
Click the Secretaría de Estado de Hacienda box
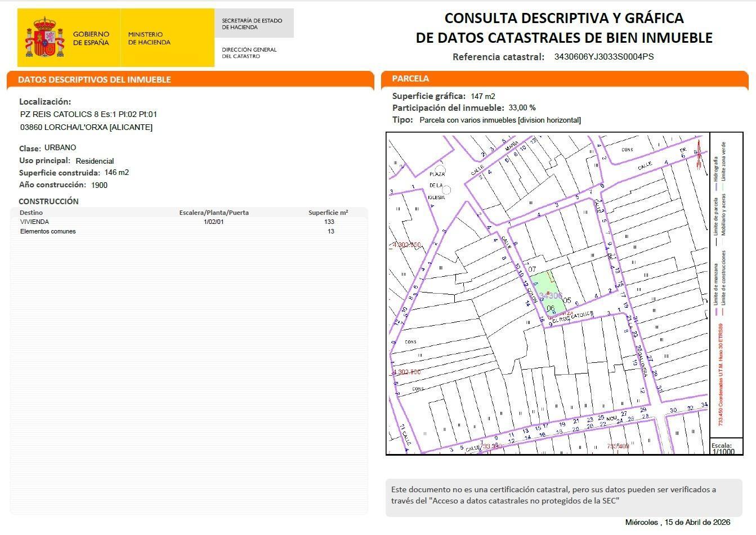pyautogui.click(x=252, y=24)
